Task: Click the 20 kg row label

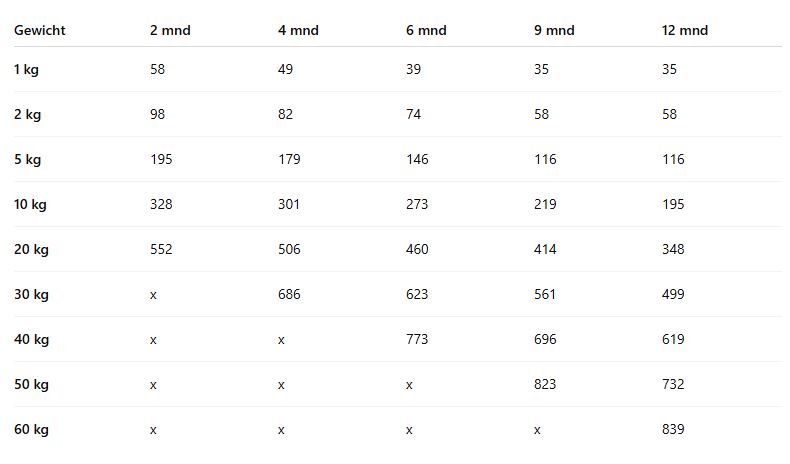Action: pyautogui.click(x=31, y=249)
